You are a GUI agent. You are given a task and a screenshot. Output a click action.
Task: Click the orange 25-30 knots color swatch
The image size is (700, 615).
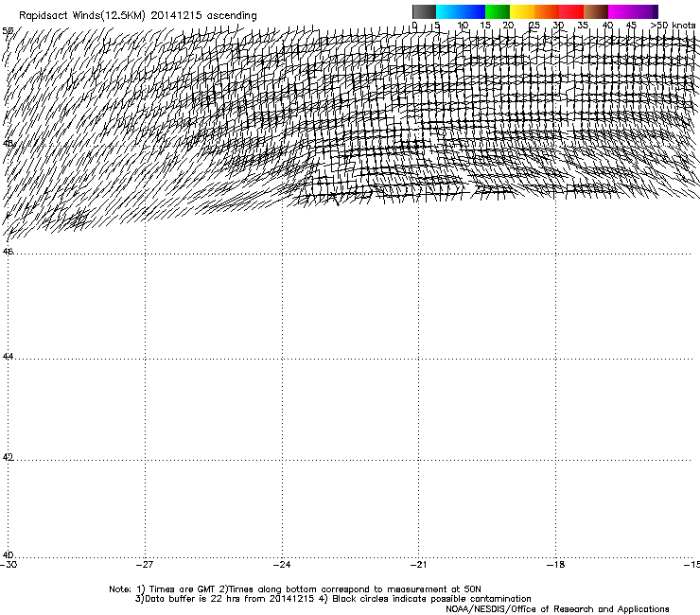pyautogui.click(x=547, y=11)
